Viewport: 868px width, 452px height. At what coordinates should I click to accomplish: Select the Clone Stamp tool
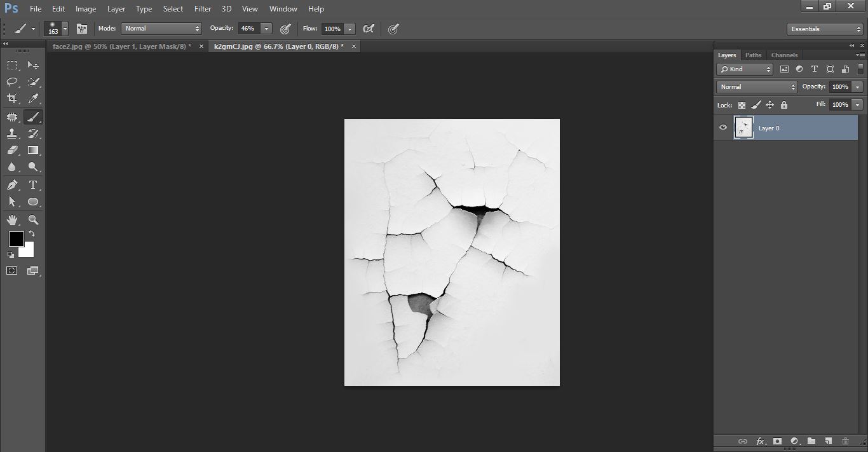[12, 134]
